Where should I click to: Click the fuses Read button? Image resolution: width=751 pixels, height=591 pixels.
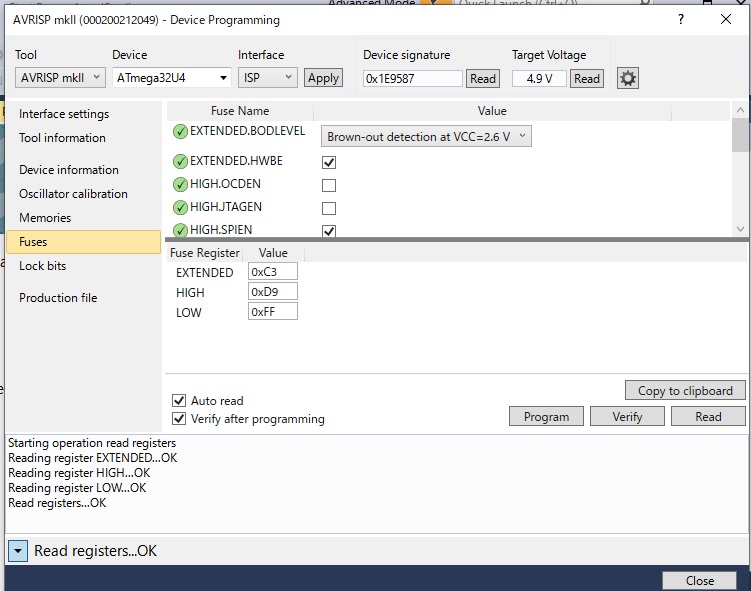(x=708, y=417)
